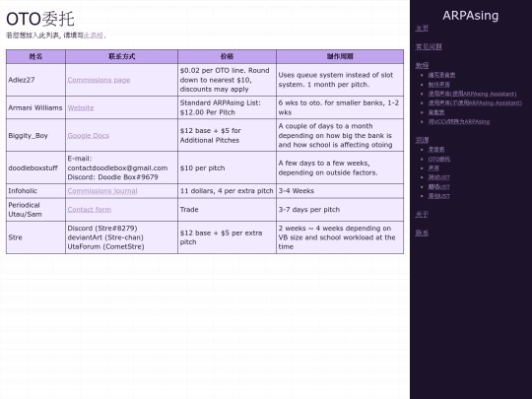Click the $0.02 per OTO line price cell
The image size is (532, 399).
coord(227,80)
